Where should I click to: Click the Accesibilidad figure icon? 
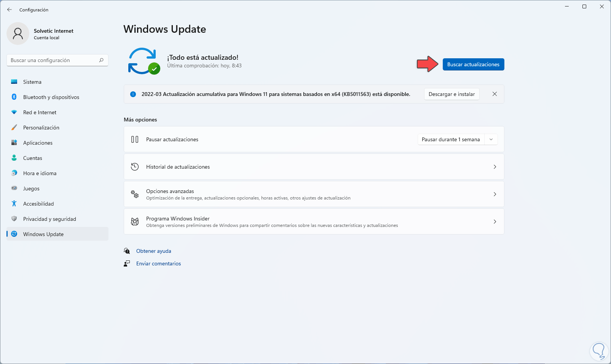[x=14, y=204]
